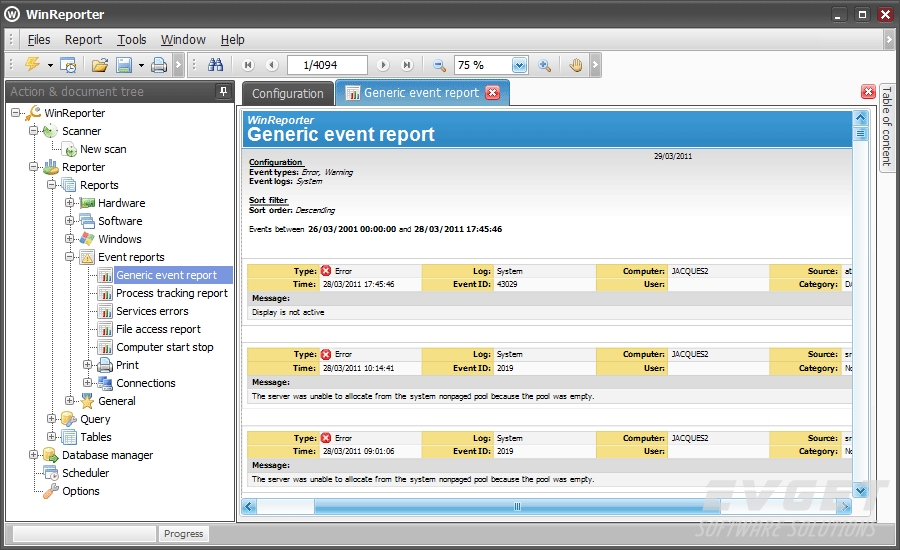Click the red close icon near Table of content

(868, 92)
